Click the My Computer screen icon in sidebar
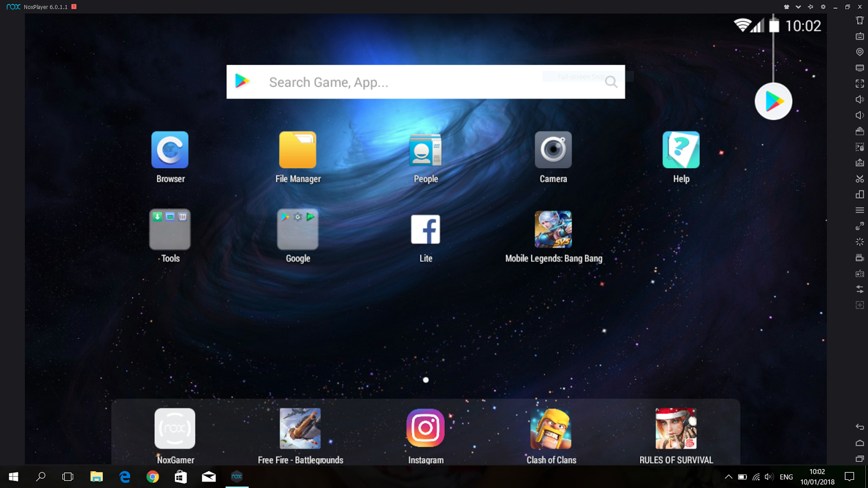 pyautogui.click(x=860, y=68)
